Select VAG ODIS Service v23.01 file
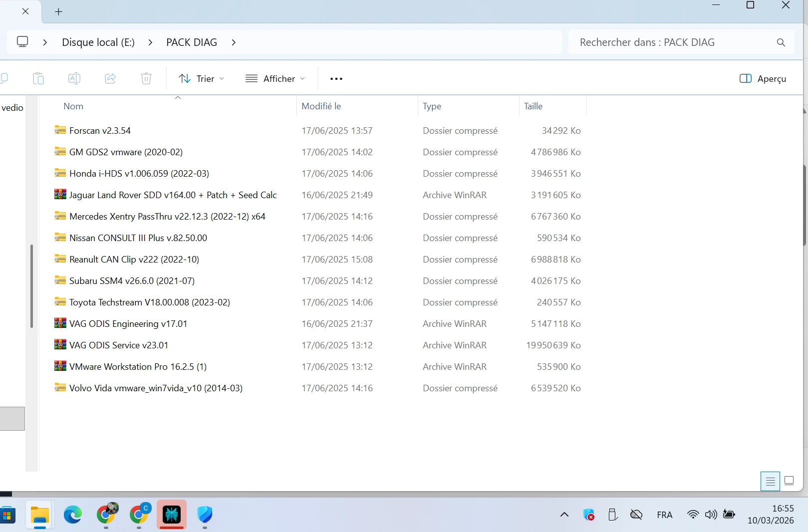The width and height of the screenshot is (808, 532). pos(119,345)
